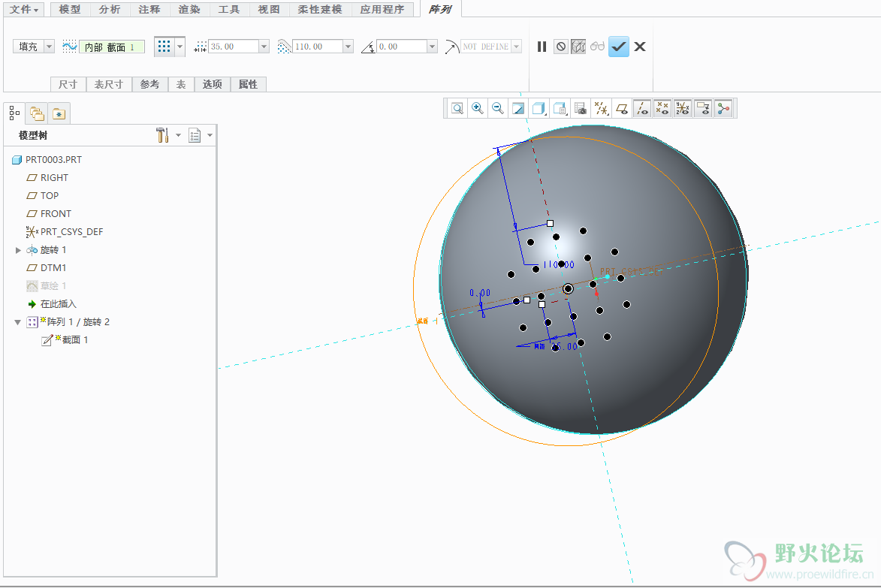Select DTM1 in the model tree

point(46,268)
